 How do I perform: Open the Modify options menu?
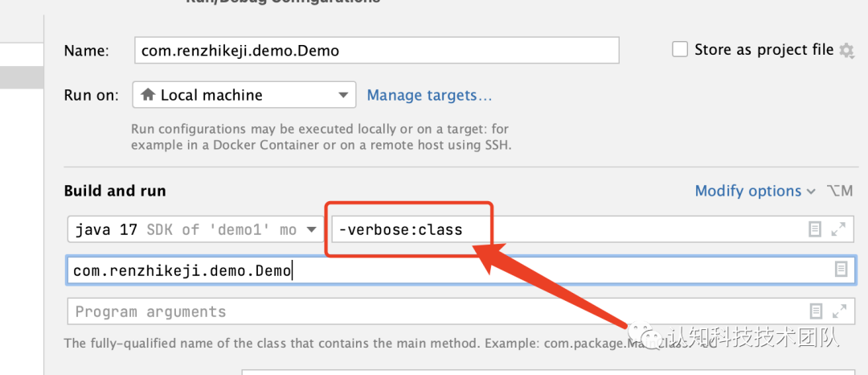pyautogui.click(x=747, y=191)
